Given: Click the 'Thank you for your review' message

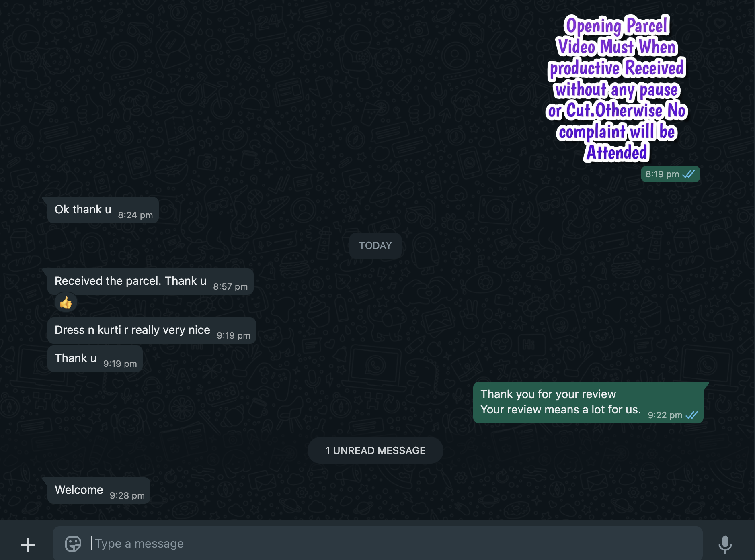Looking at the screenshot, I should tap(588, 402).
